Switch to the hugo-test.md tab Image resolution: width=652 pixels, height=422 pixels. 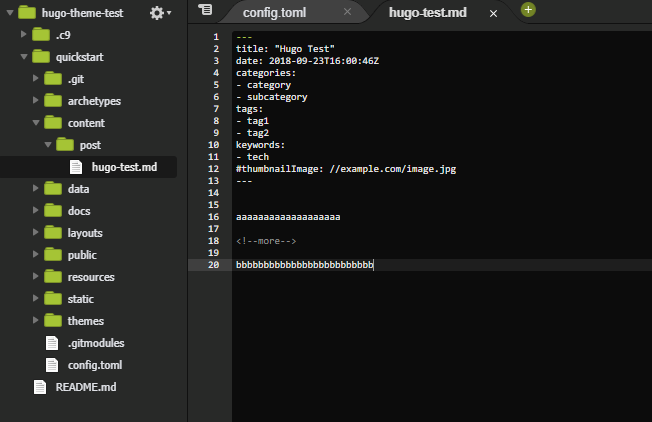[x=427, y=12]
